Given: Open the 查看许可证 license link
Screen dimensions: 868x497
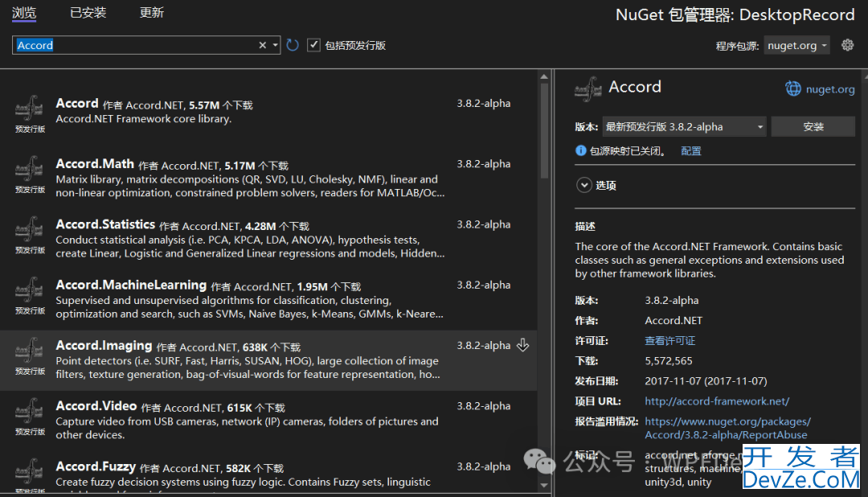Looking at the screenshot, I should click(669, 341).
